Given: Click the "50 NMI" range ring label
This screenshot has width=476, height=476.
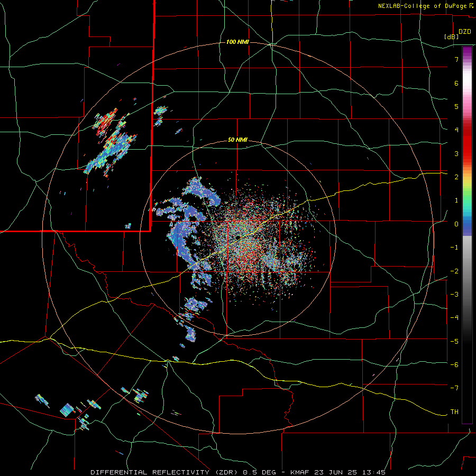Looking at the screenshot, I should tap(237, 140).
